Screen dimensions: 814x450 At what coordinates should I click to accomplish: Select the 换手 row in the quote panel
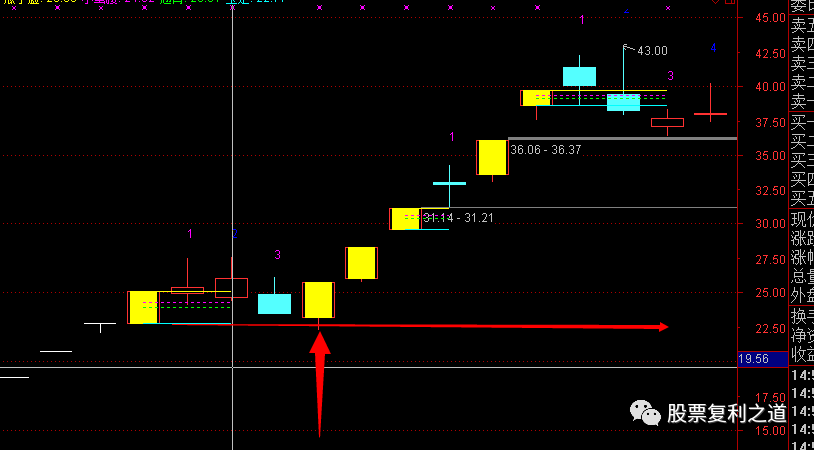coord(802,315)
